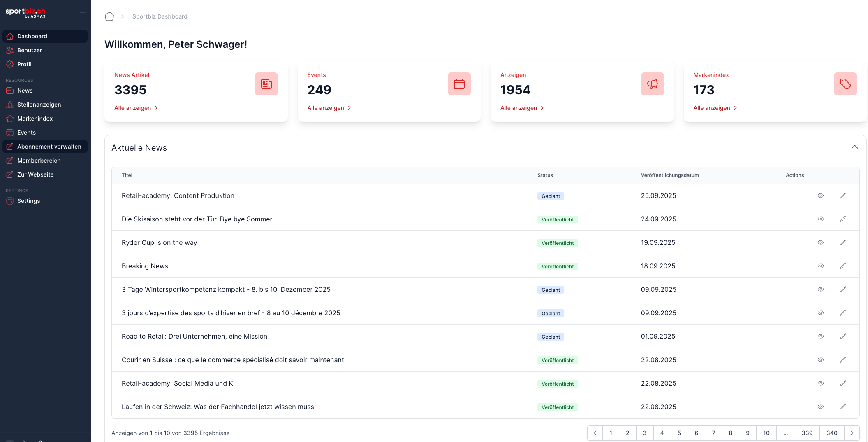Open Benutzer in the sidebar menu

click(30, 50)
